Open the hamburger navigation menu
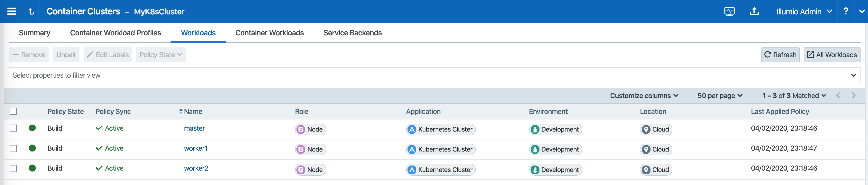 pyautogui.click(x=12, y=11)
